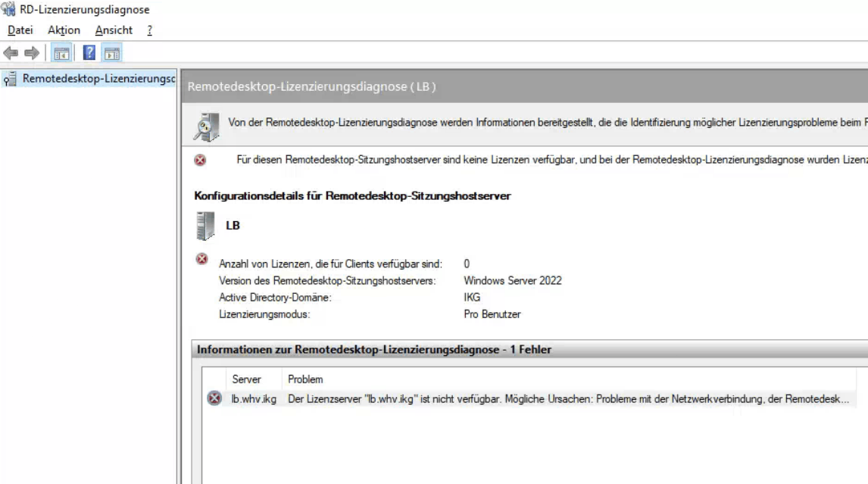Select Remotedesktop-Lizenzierungsdiagnose tree node
The height and width of the screenshot is (484, 868).
click(89, 79)
